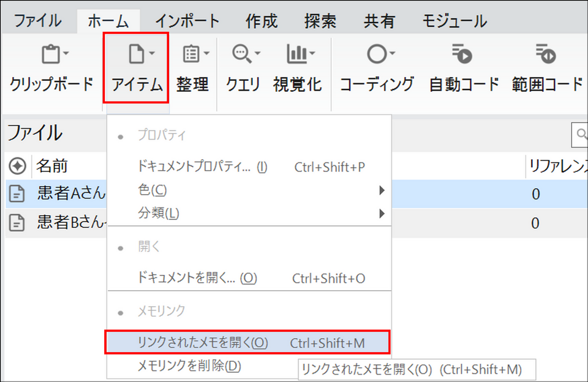Click the 範囲コード range code icon
Viewport: 588px width, 382px height.
tap(545, 55)
